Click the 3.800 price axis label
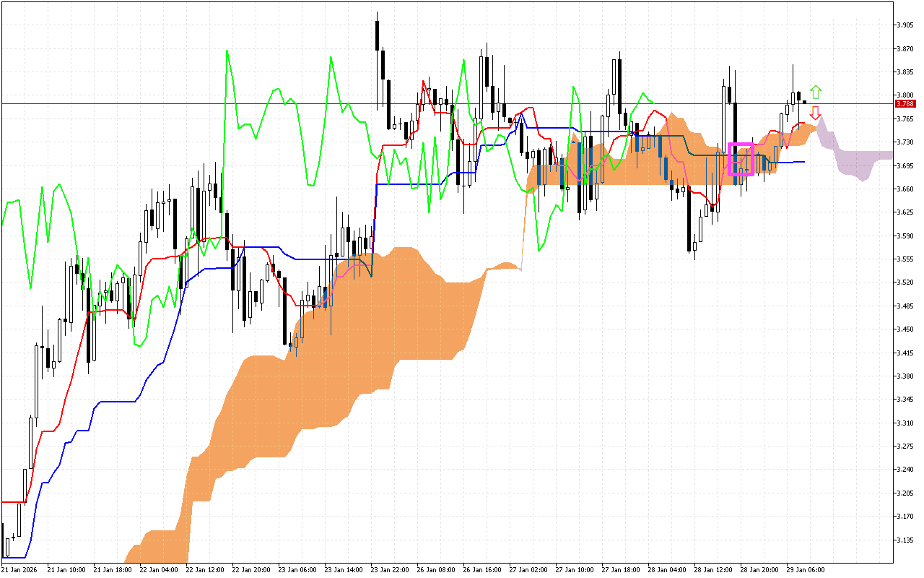Image resolution: width=924 pixels, height=578 pixels. (x=903, y=95)
